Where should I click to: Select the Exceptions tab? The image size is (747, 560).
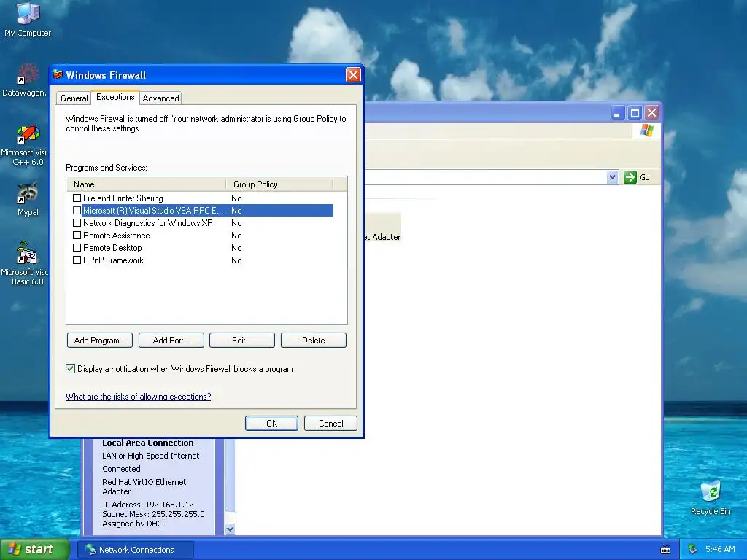pyautogui.click(x=115, y=97)
